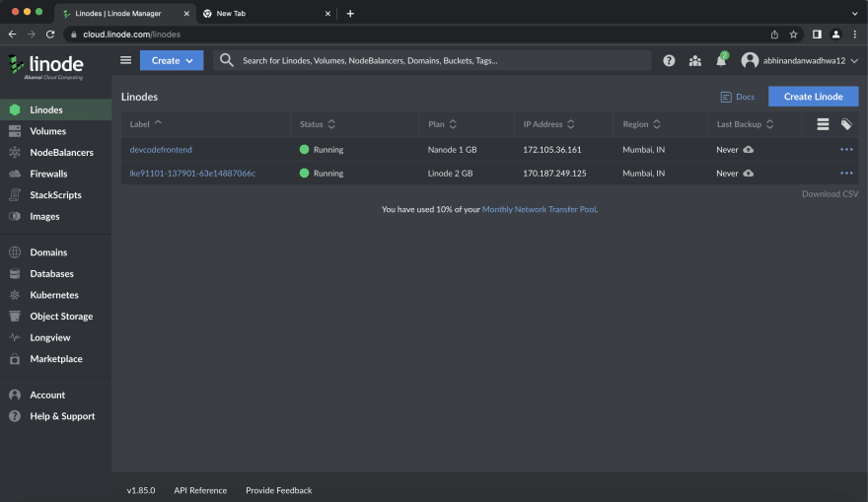Click IP address 172.105.36.161
This screenshot has width=868, height=502.
coord(552,150)
